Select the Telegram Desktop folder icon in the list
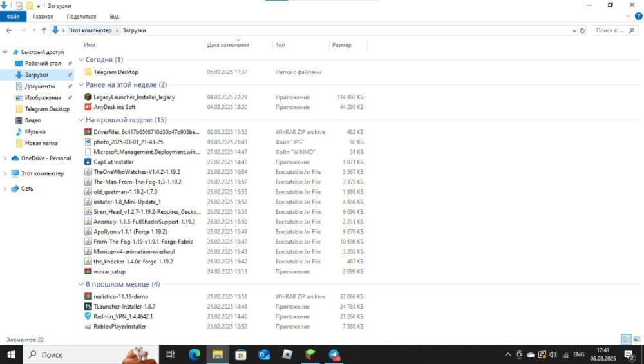Screen dimensions: 644x364 [88, 72]
